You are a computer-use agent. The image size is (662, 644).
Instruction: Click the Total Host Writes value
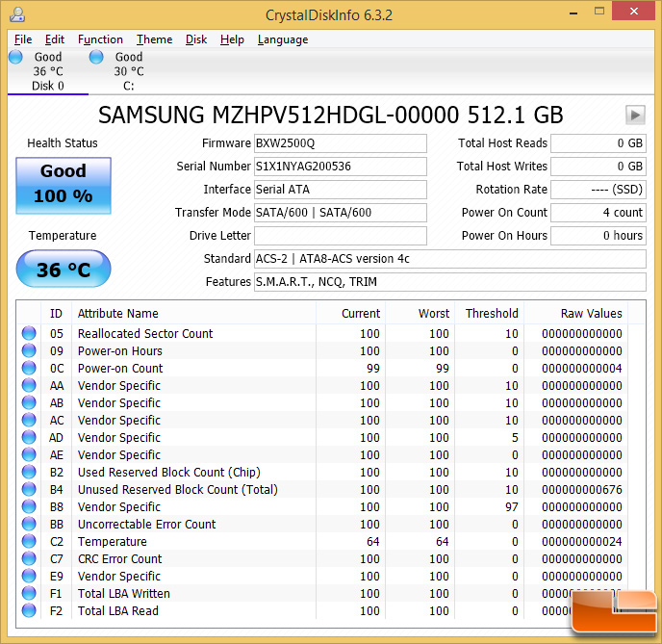[598, 167]
